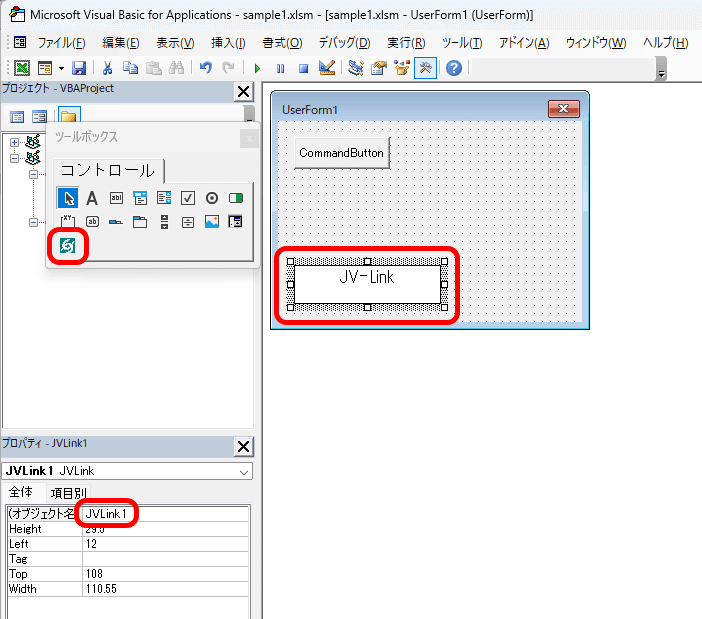This screenshot has width=702, height=619.
Task: Open the 実行(R) menu
Action: point(406,43)
